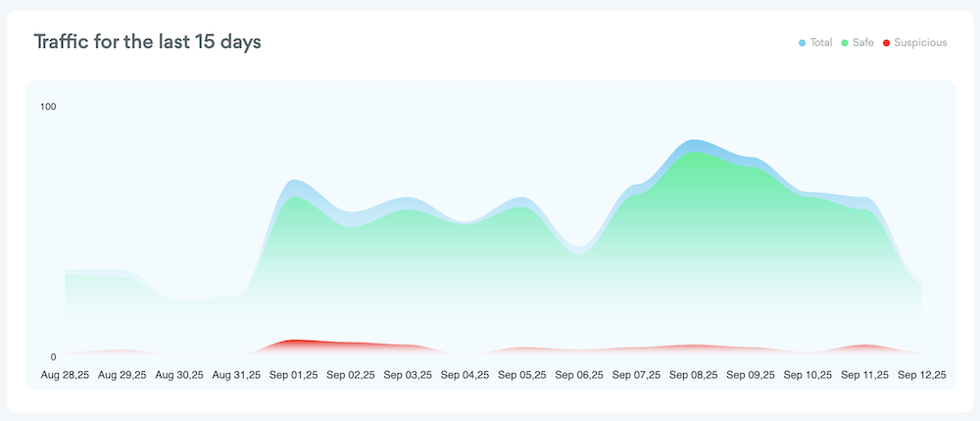The image size is (980, 421).
Task: Click the blue Total legend dot
Action: pyautogui.click(x=803, y=43)
